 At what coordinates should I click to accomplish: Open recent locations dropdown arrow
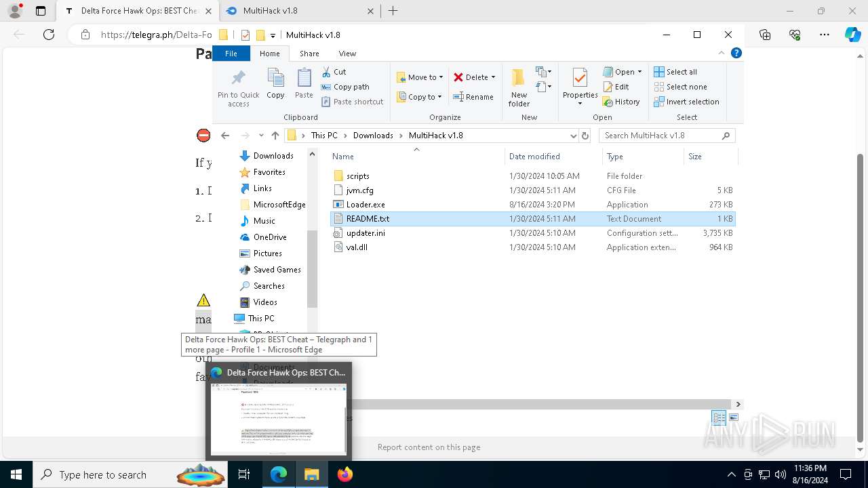261,136
